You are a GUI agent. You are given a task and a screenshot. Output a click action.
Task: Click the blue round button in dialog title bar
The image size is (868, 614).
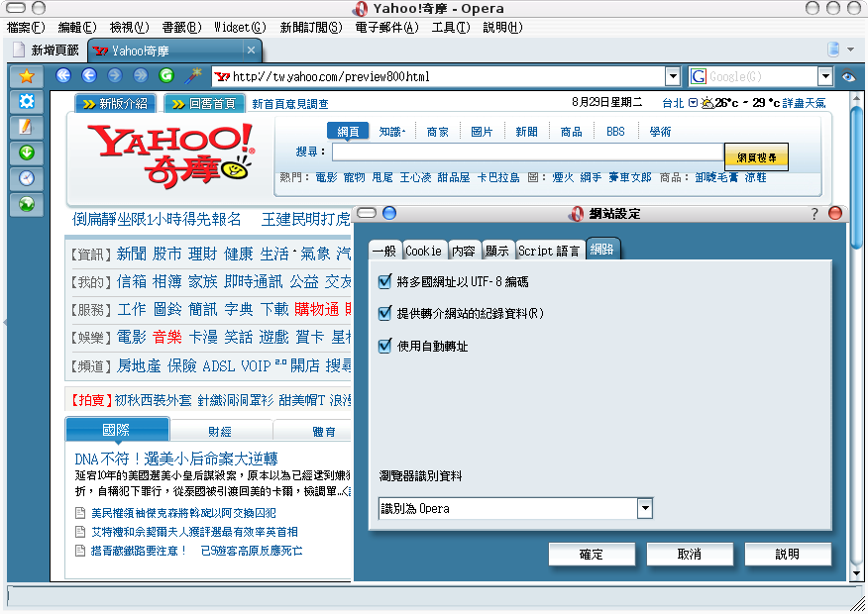[x=389, y=213]
